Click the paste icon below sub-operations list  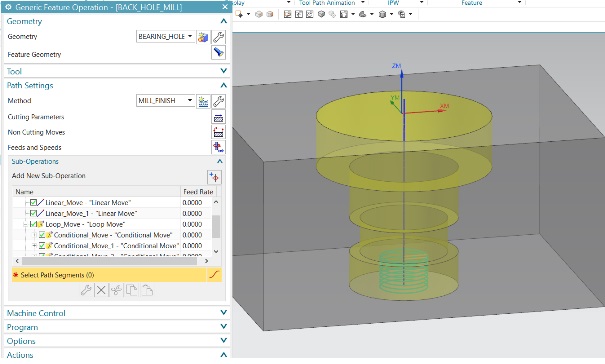(x=147, y=290)
